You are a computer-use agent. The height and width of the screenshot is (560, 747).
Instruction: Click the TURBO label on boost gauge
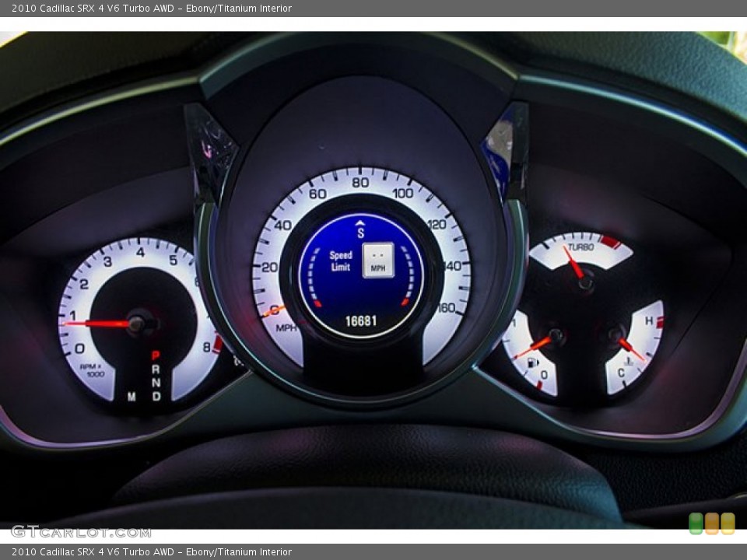coord(580,247)
